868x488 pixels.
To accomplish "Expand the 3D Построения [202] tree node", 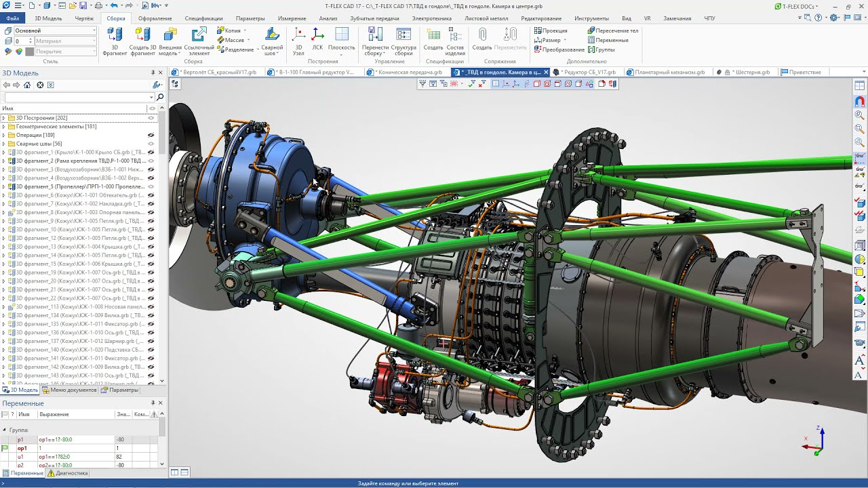I will point(3,118).
